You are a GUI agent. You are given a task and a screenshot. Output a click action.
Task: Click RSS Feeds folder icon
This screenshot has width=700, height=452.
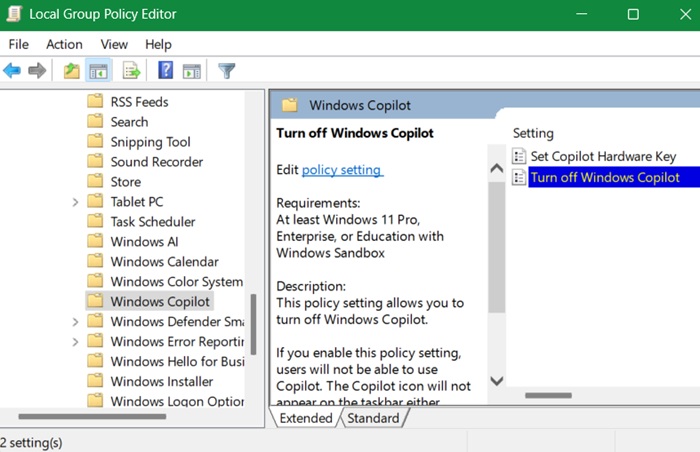coord(95,101)
